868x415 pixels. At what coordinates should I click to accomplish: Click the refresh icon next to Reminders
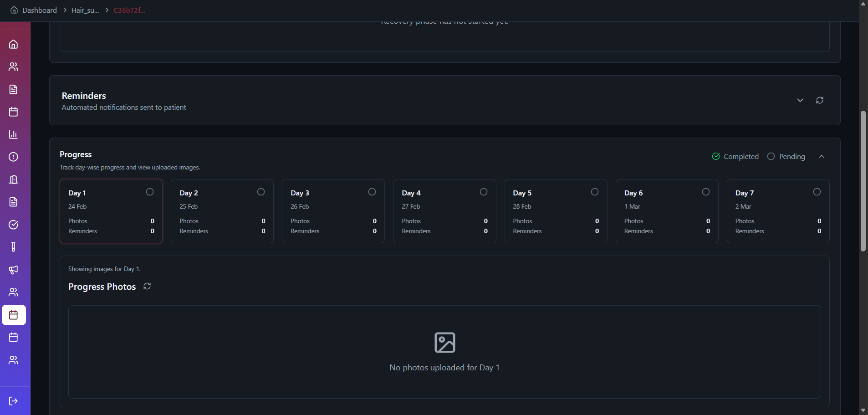[819, 100]
